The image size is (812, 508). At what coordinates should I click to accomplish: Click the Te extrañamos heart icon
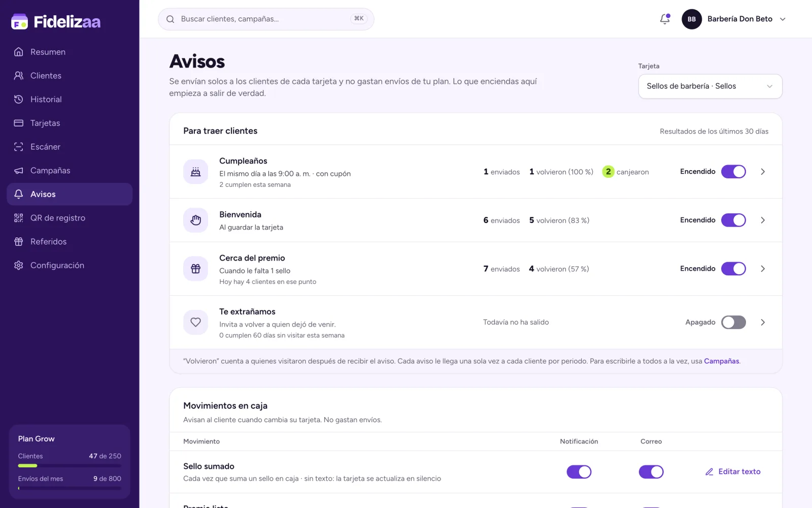pos(195,322)
